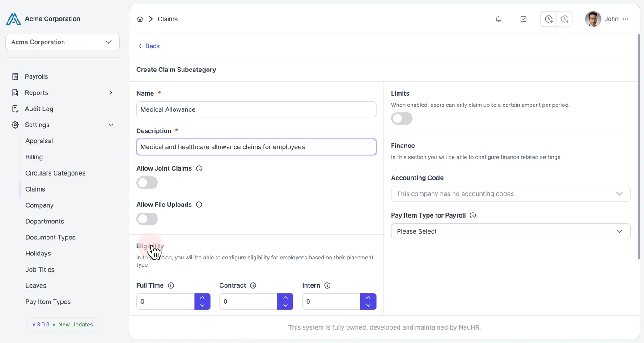The height and width of the screenshot is (343, 644).
Task: Open Job Titles settings
Action: (40, 269)
